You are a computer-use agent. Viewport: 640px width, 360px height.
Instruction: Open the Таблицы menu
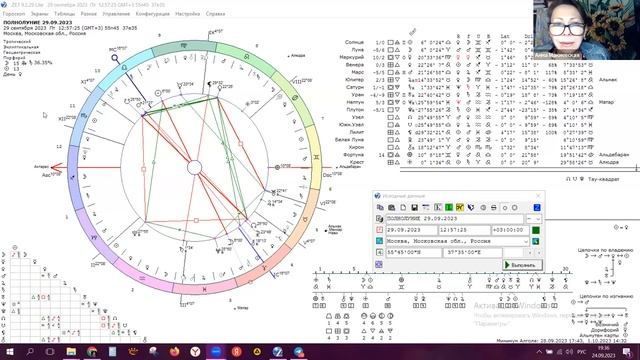[x=64, y=14]
